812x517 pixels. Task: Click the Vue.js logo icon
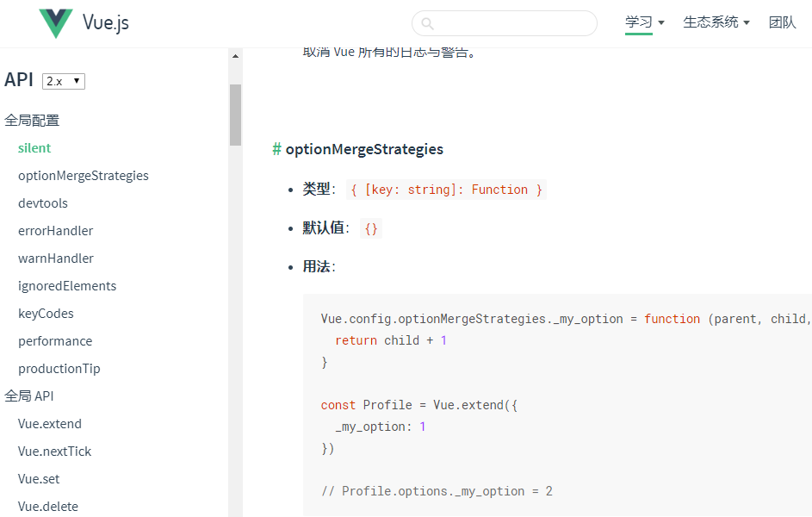tap(56, 23)
